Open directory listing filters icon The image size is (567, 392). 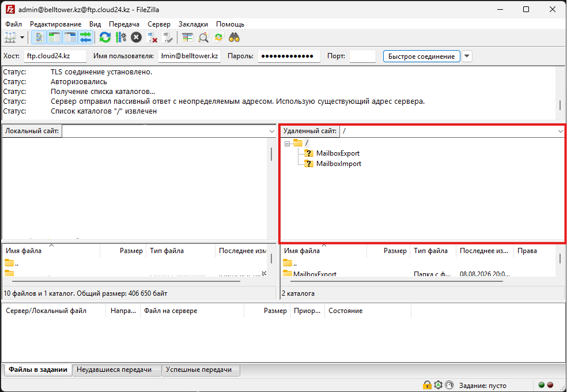187,37
